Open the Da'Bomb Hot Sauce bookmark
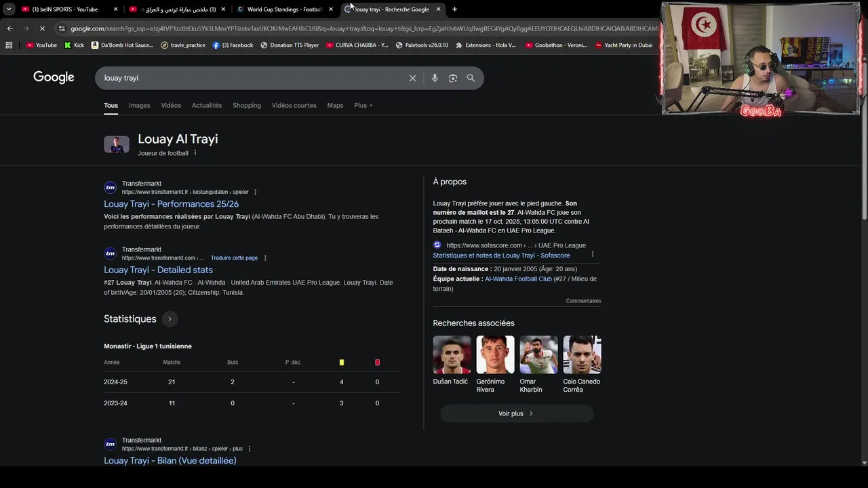Image resolution: width=868 pixels, height=488 pixels. 121,45
